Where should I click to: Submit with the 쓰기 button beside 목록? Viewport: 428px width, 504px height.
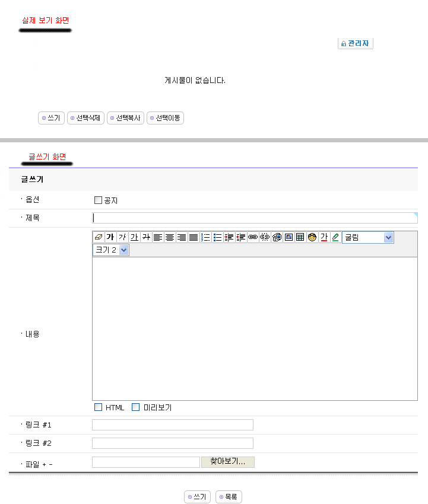pos(197,497)
